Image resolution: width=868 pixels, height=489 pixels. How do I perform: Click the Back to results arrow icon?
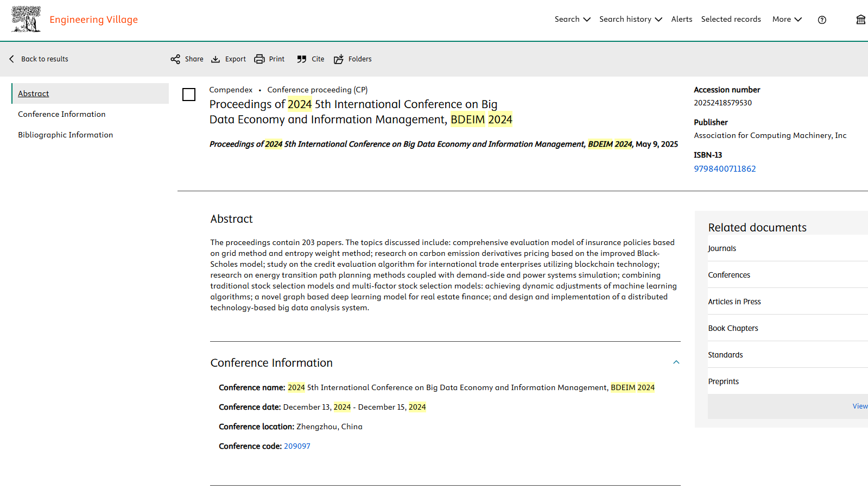coord(11,59)
